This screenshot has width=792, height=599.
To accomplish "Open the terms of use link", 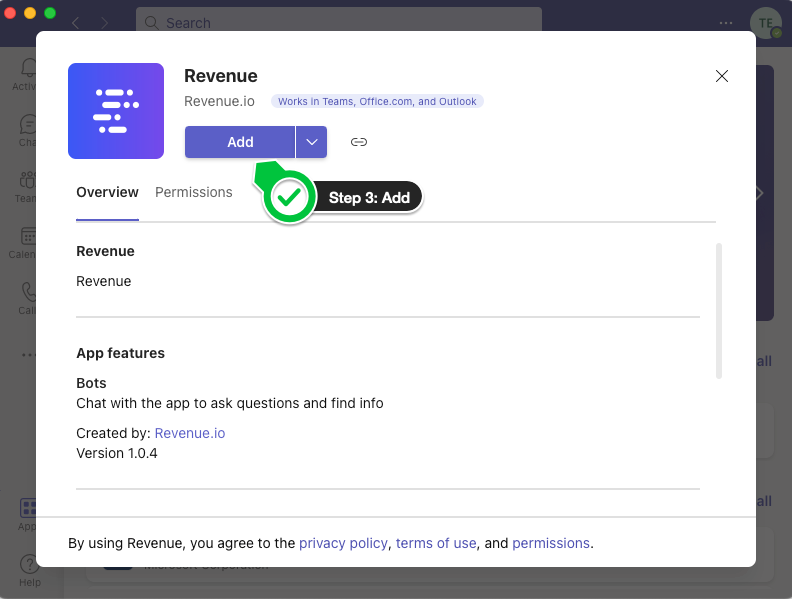I will pos(436,543).
